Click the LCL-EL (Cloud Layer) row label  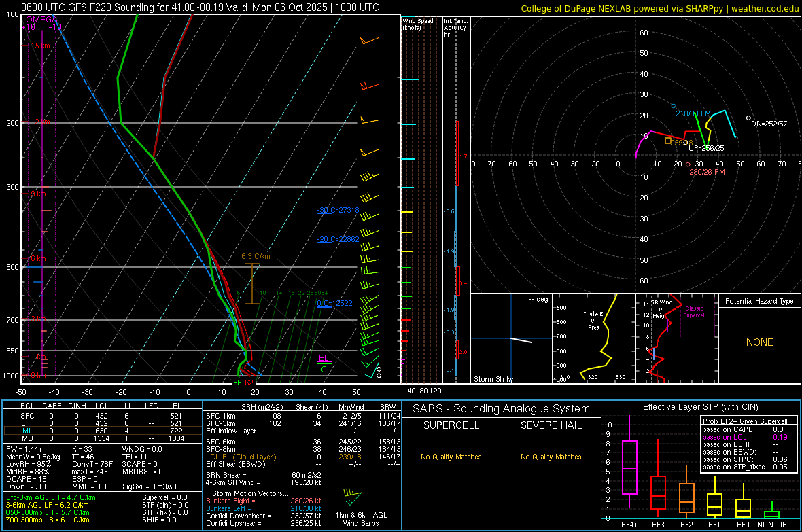pos(241,457)
